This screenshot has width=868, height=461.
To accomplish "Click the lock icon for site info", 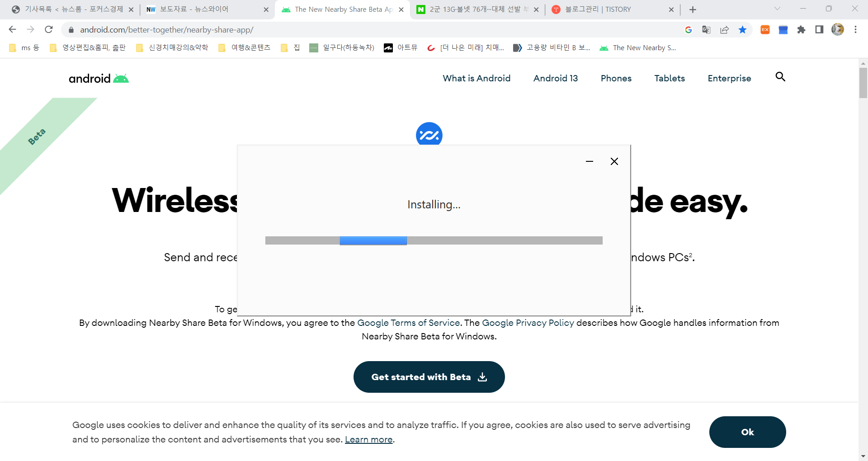I will [71, 30].
